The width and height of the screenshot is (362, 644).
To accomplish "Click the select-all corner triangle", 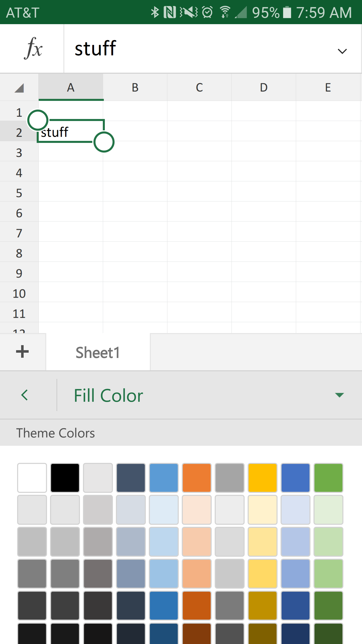I will 19,88.
